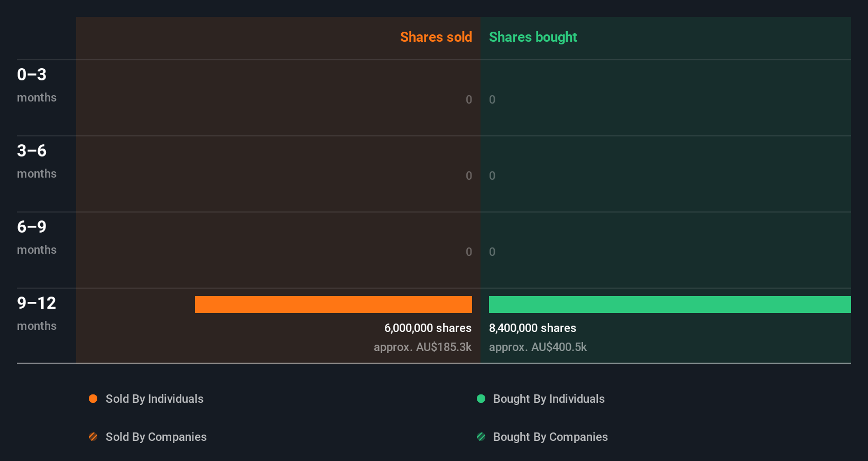Screen dimensions: 868x461
Task: Click the 3–6 months row label
Action: coord(36,162)
